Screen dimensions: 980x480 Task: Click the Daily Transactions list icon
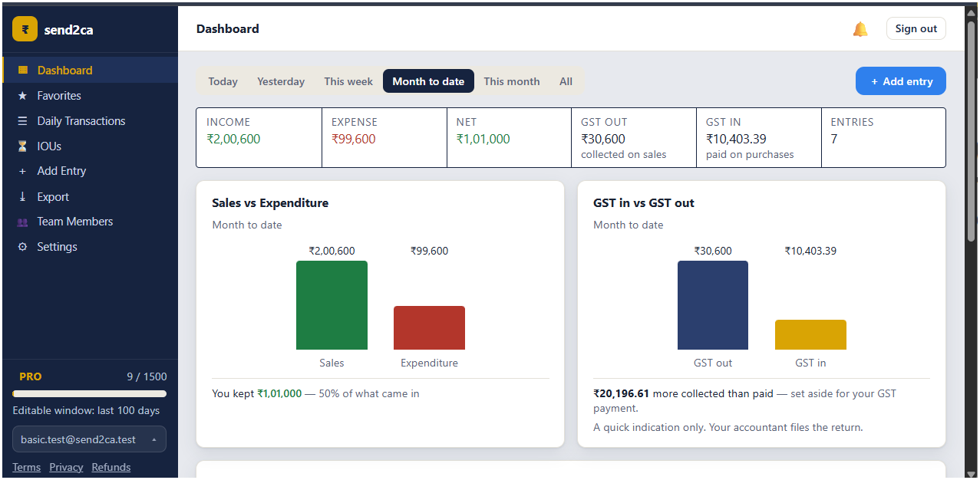[22, 121]
